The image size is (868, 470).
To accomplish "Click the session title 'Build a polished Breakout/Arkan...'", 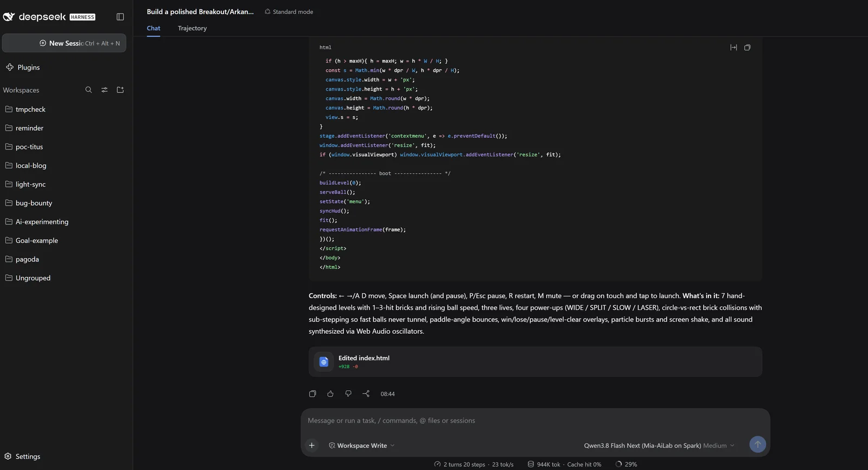I will pyautogui.click(x=200, y=12).
